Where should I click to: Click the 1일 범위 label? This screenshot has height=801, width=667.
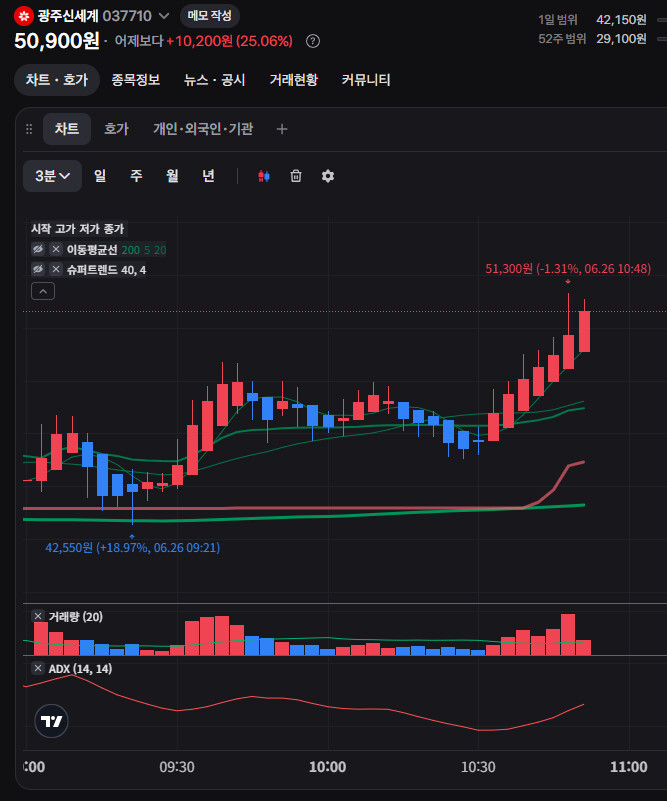[x=558, y=19]
